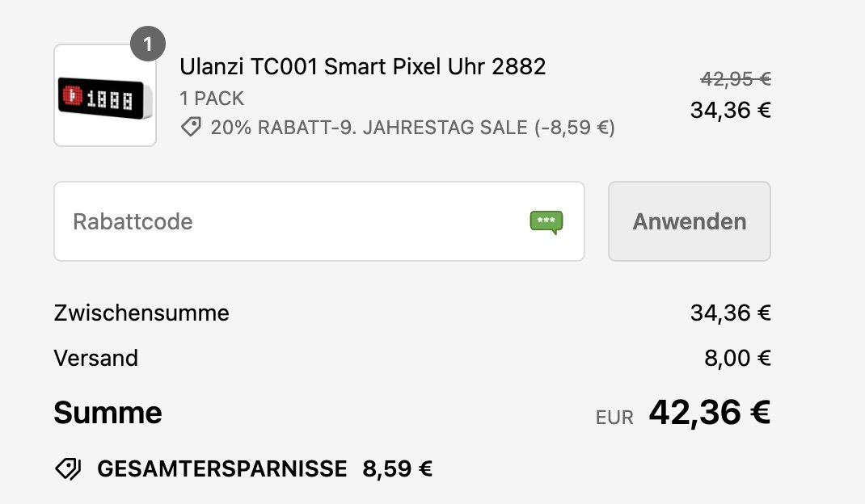Image resolution: width=865 pixels, height=504 pixels.
Task: Focus the Rabattcode input field
Action: click(291, 221)
